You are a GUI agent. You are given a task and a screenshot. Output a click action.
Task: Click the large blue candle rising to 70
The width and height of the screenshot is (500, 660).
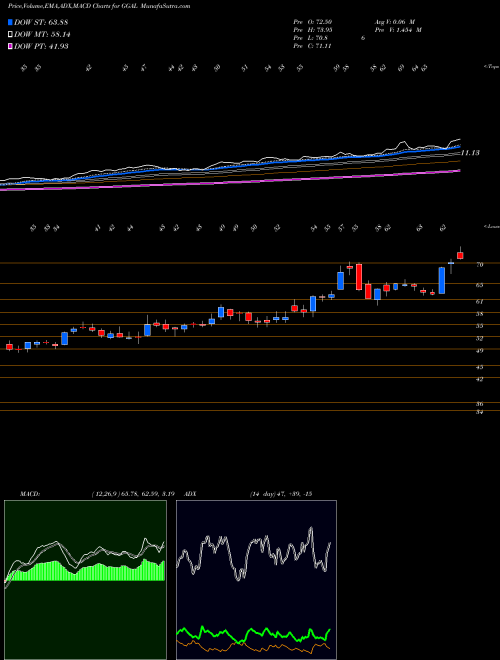click(441, 280)
